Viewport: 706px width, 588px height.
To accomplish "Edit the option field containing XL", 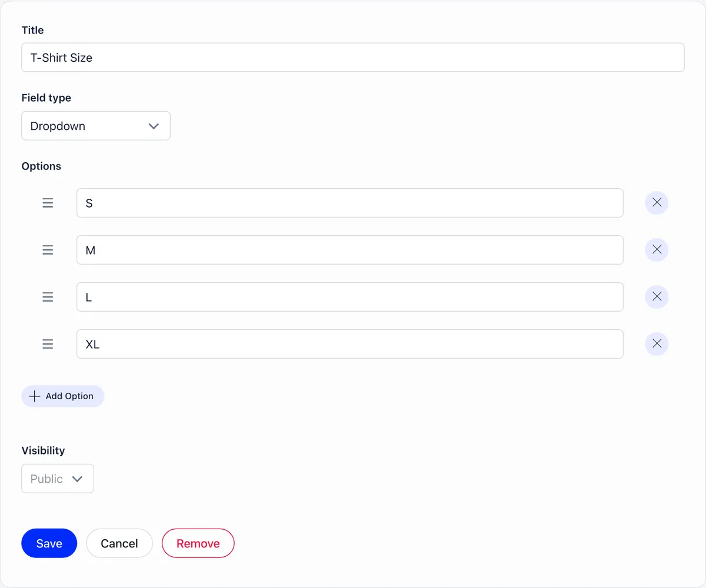I will [x=350, y=344].
